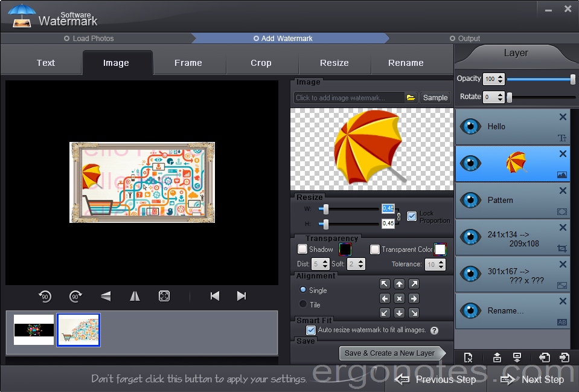Align watermark to bottom center
This screenshot has height=392, width=579.
pyautogui.click(x=399, y=313)
